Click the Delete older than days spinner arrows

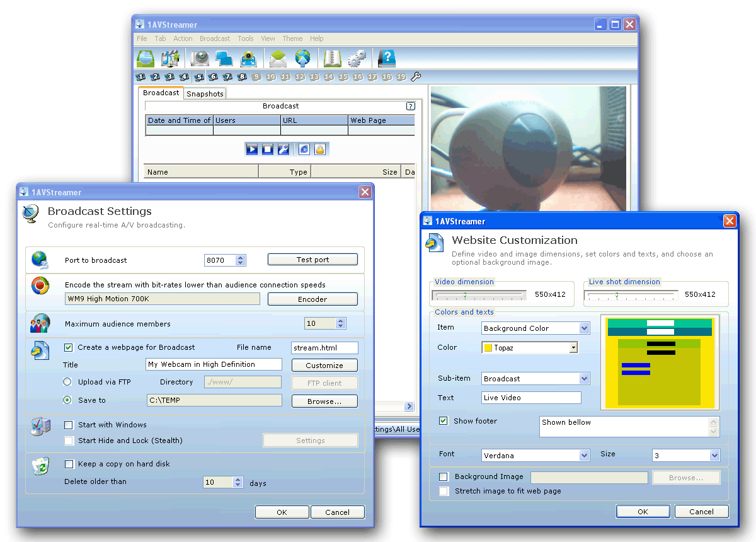238,482
